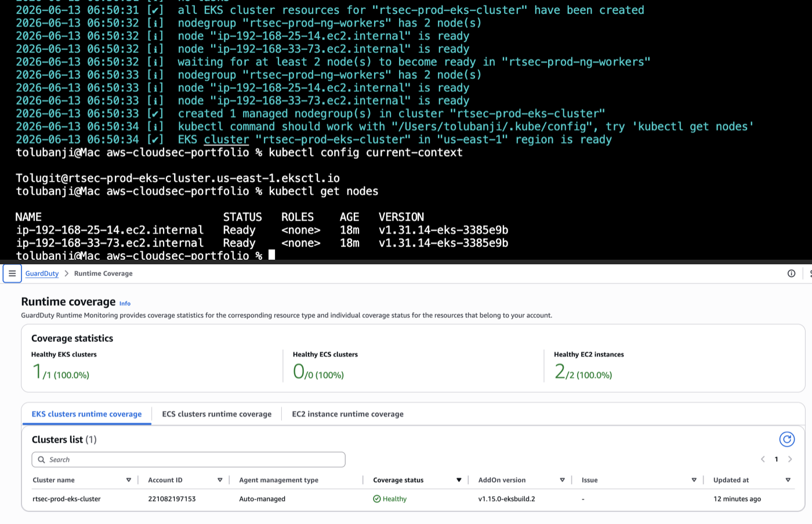Viewport: 812px width, 524px height.
Task: Refresh the clusters list
Action: point(786,439)
